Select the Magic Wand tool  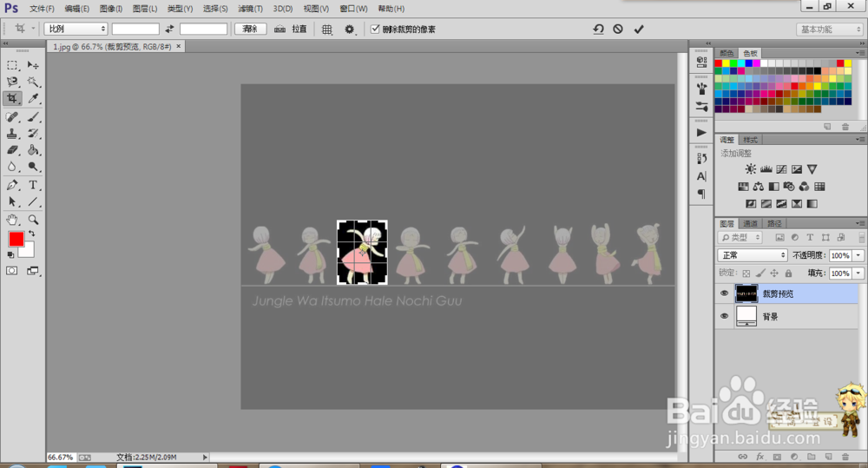(33, 82)
